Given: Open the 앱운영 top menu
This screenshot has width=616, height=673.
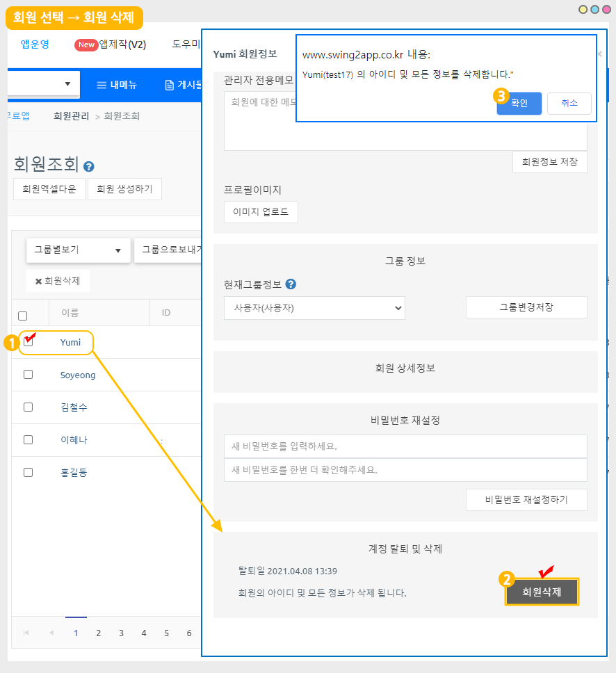Looking at the screenshot, I should 35,44.
